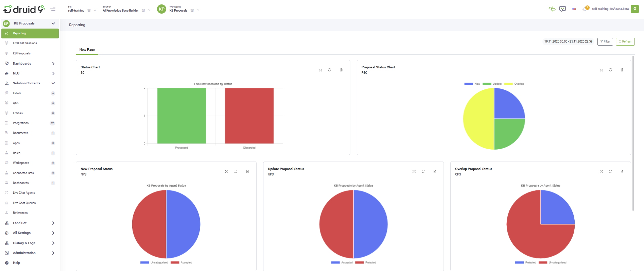
Task: Open AI Knowledge Base Builder settings gear
Action: [143, 11]
